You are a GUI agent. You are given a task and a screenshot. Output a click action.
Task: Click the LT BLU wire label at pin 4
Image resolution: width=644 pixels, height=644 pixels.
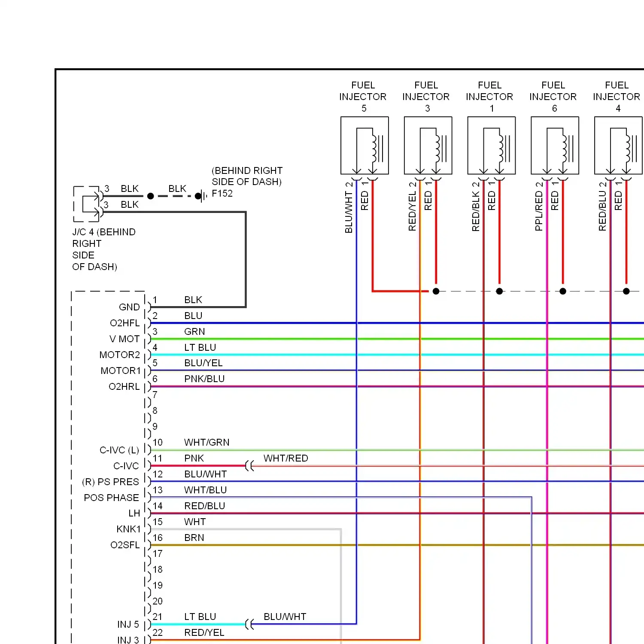(x=200, y=348)
